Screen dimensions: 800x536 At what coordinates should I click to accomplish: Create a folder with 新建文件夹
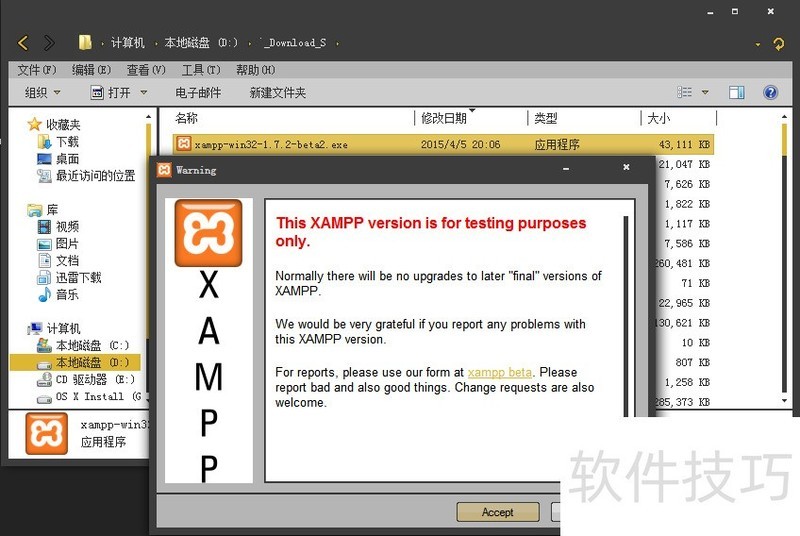(278, 93)
